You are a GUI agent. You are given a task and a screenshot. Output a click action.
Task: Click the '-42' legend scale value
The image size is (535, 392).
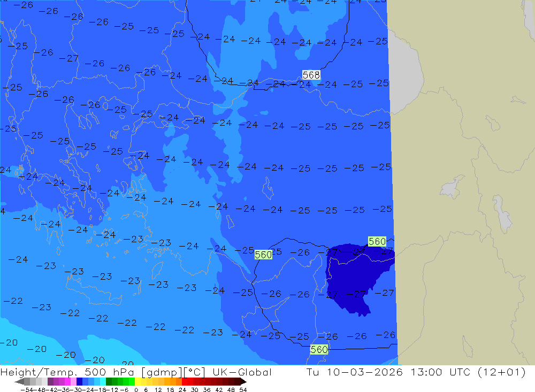tap(51, 390)
